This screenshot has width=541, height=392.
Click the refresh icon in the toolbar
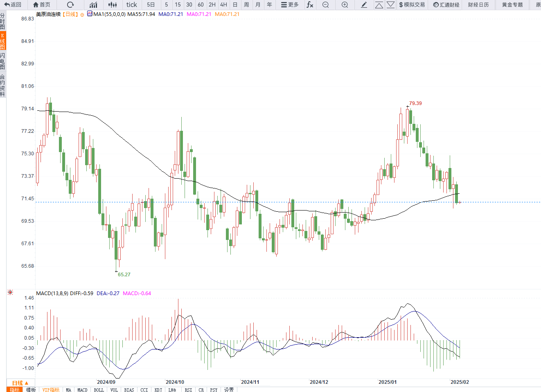(x=70, y=5)
